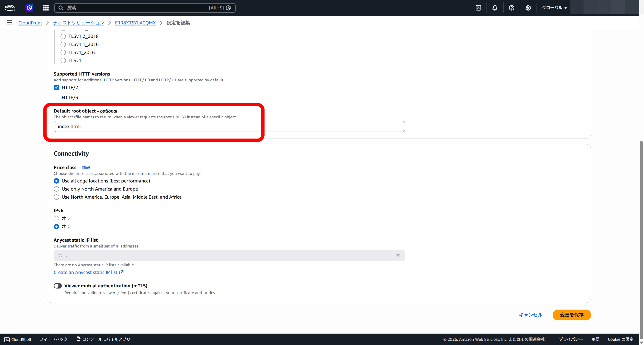Select North America, Europe, Asia, Middle East, Africa
644x345 pixels.
(x=56, y=197)
